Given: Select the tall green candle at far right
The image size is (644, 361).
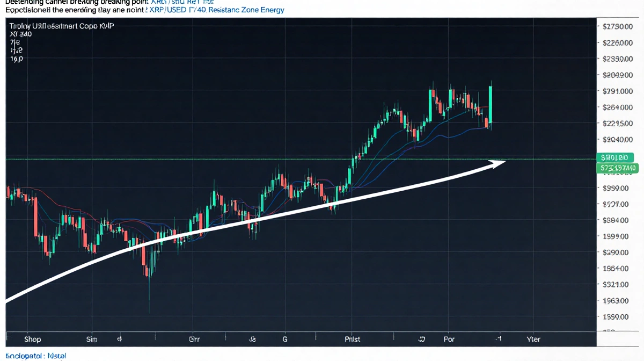Looking at the screenshot, I should click(490, 105).
